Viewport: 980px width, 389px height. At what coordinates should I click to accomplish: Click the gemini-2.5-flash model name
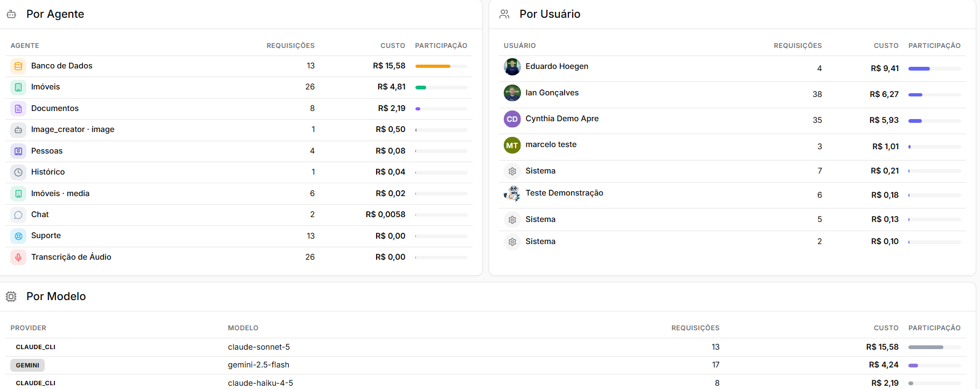coord(259,365)
